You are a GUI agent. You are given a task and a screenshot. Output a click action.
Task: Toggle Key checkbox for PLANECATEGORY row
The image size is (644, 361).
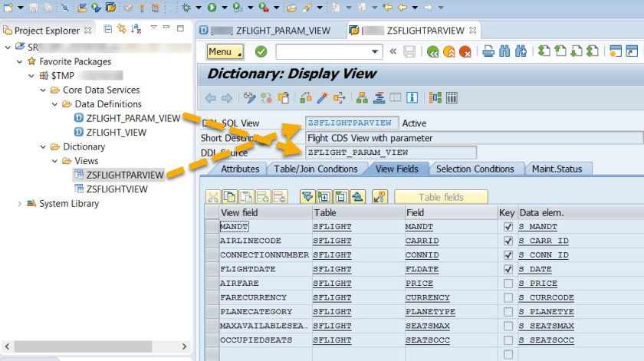(x=507, y=312)
